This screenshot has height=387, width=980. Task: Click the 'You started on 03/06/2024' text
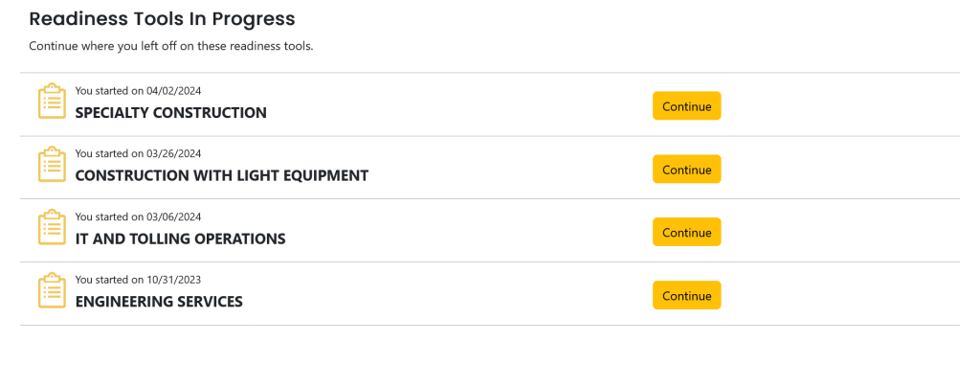138,216
